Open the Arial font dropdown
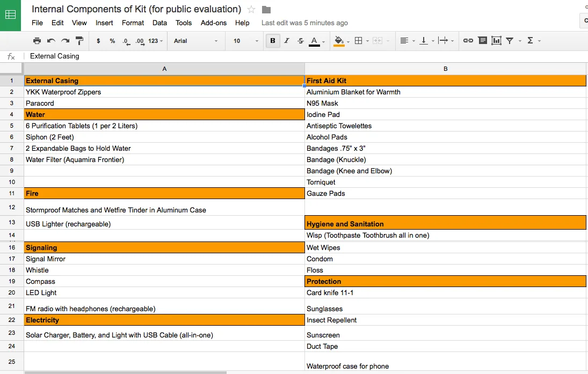The width and height of the screenshot is (588, 374). [195, 41]
